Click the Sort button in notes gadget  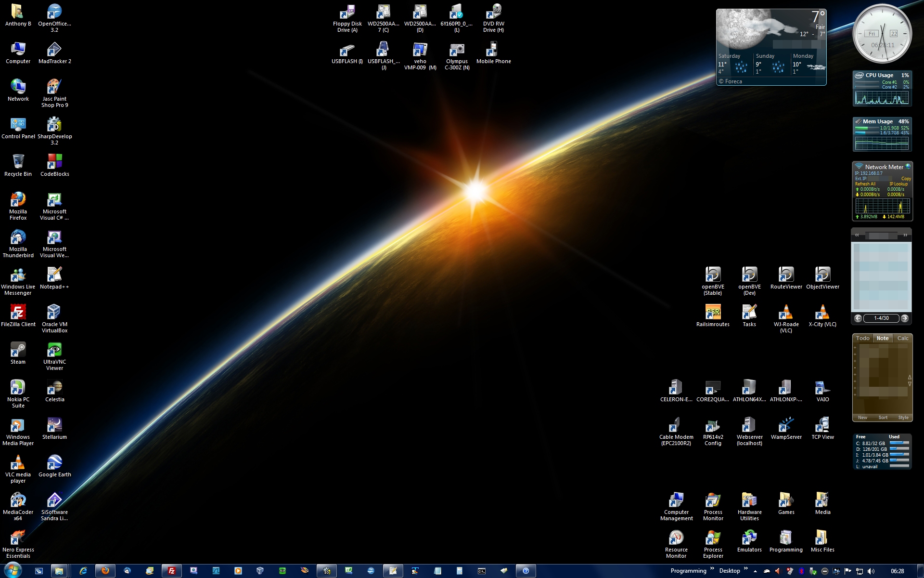pos(883,418)
